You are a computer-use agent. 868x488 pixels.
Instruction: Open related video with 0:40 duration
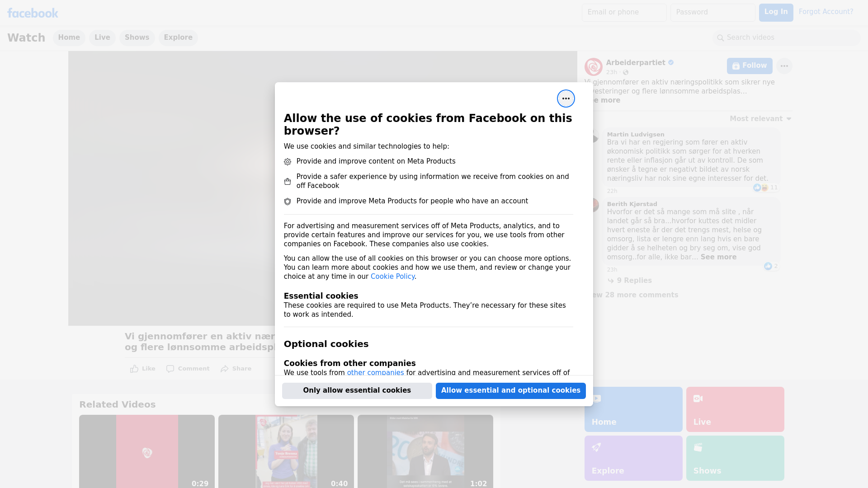[x=286, y=451]
